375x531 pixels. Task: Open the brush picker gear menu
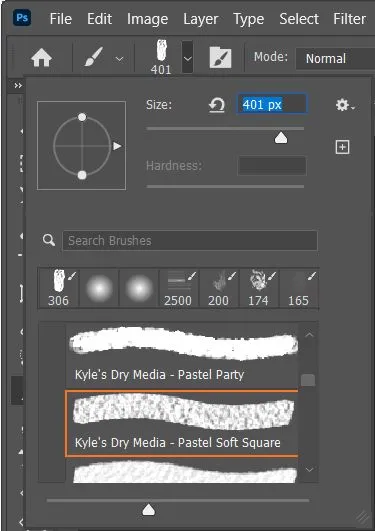(345, 105)
